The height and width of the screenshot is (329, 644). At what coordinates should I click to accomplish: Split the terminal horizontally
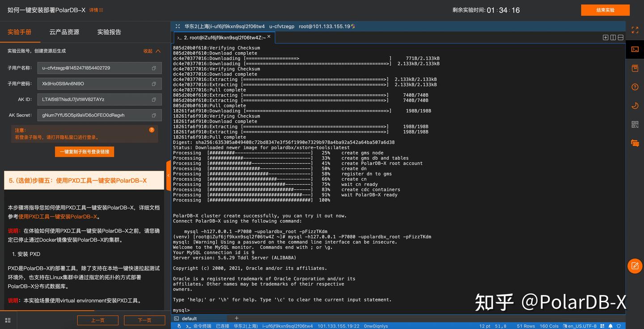[621, 38]
